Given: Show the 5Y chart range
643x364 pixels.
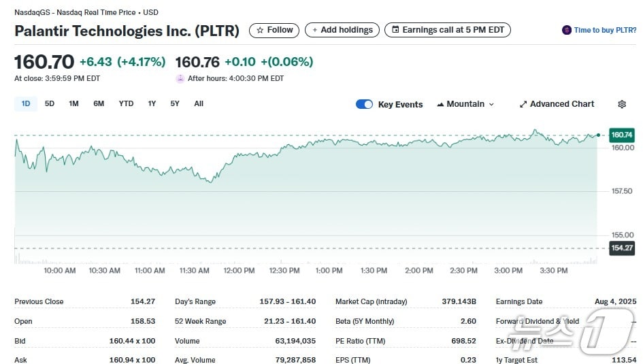Looking at the screenshot, I should (x=175, y=103).
